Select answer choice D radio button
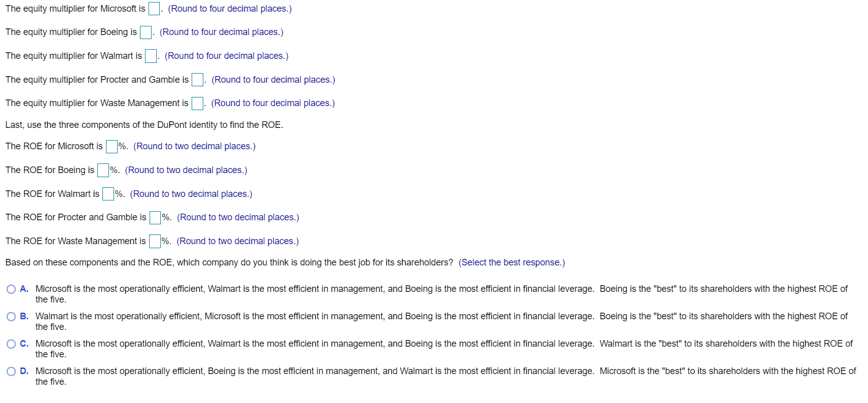 (11, 372)
